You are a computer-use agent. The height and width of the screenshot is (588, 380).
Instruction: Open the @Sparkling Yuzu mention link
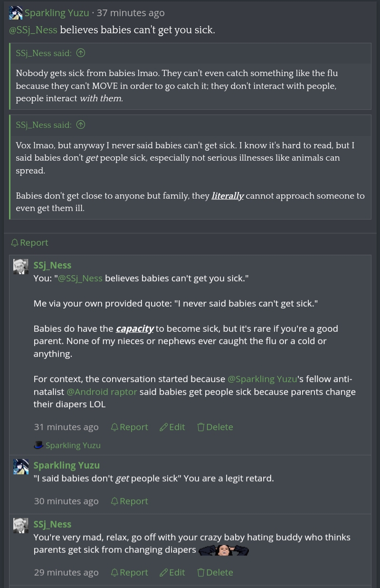point(262,379)
